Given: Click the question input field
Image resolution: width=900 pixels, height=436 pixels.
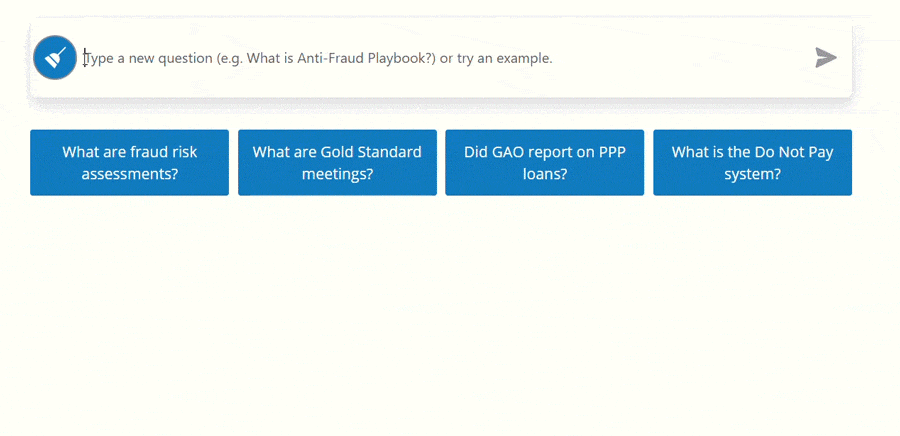Looking at the screenshot, I should tap(440, 58).
